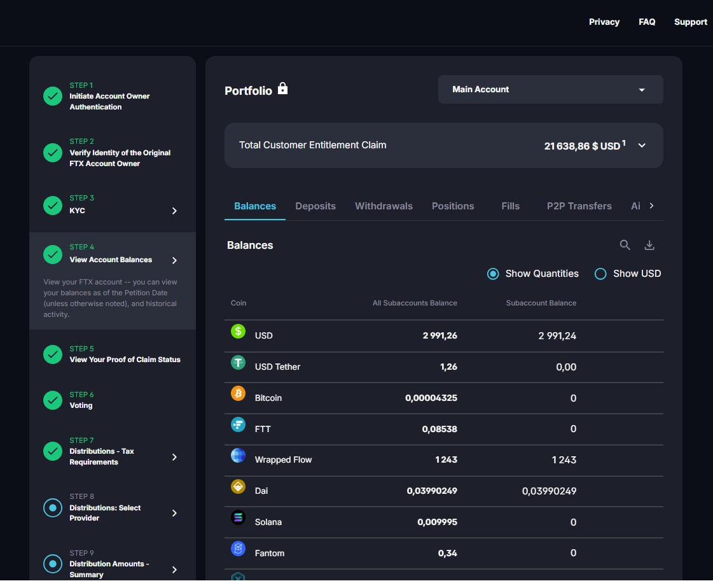
Task: Expand the Step 3 KYC arrow
Action: (x=174, y=211)
